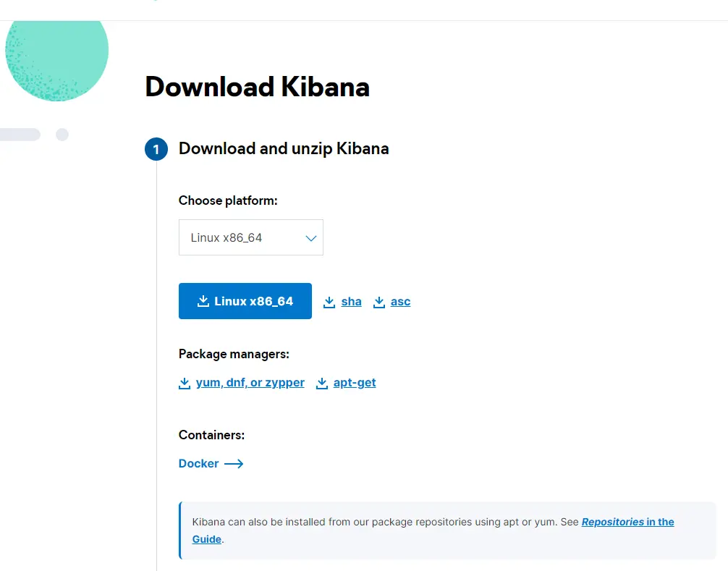Click the download icon beside apt-get

[322, 383]
